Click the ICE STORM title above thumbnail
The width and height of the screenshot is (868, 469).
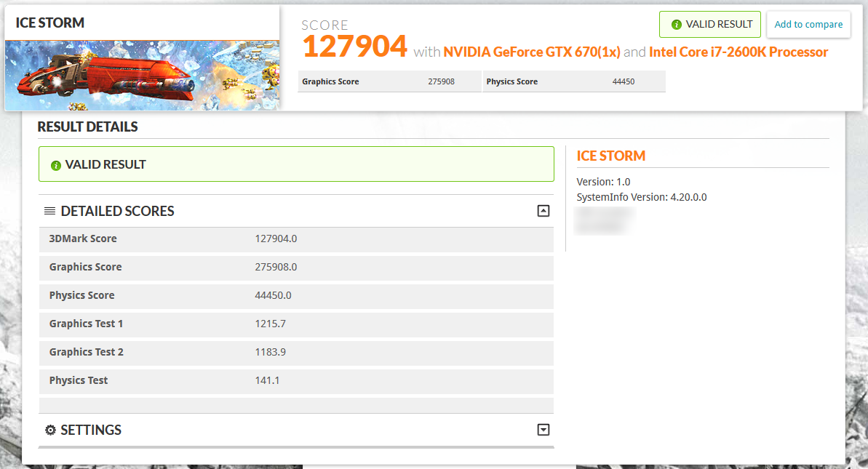pyautogui.click(x=49, y=23)
